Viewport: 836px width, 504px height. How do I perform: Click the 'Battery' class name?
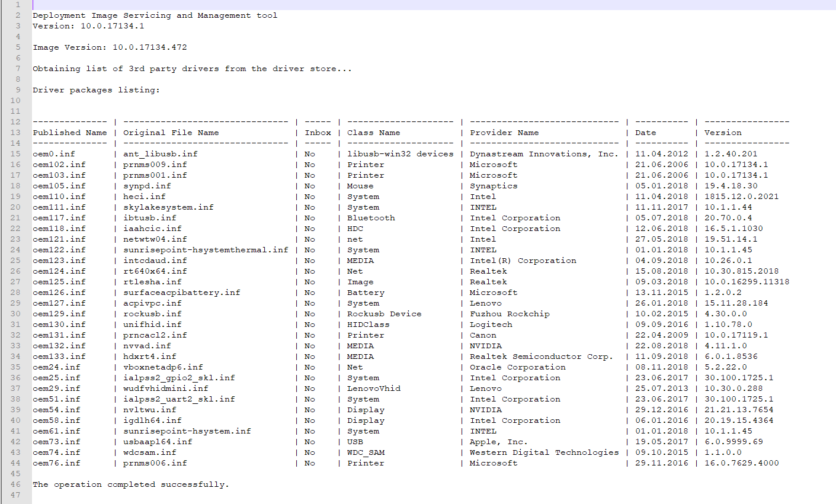pyautogui.click(x=366, y=293)
